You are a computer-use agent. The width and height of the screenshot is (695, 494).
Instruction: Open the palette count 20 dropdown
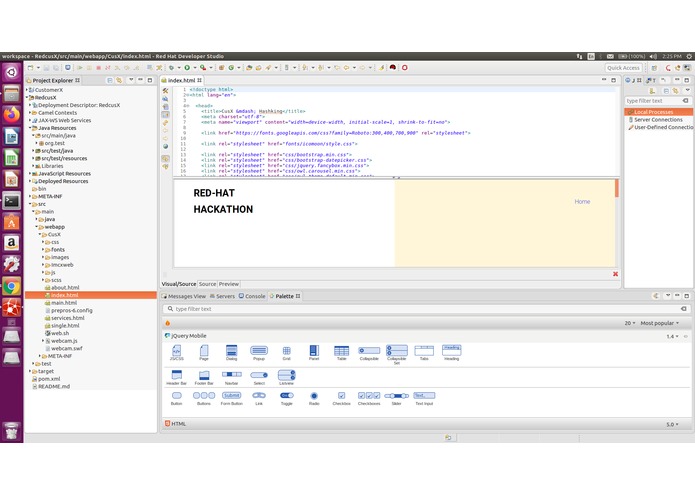[x=630, y=323]
